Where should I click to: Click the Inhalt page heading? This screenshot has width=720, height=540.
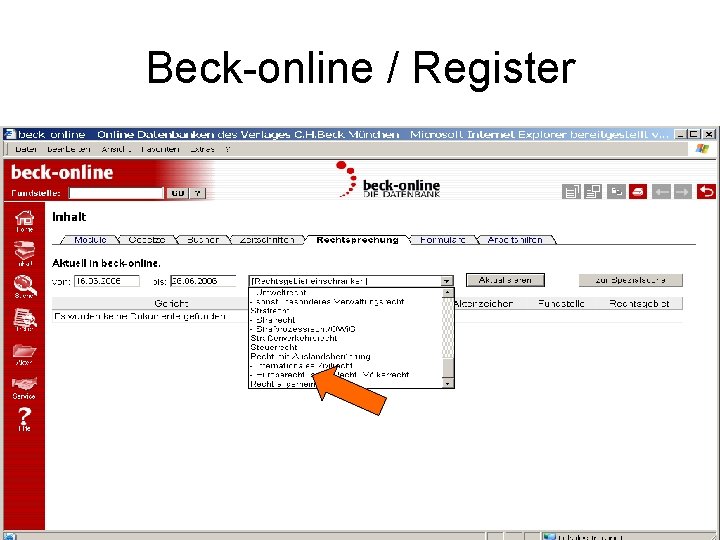click(69, 217)
